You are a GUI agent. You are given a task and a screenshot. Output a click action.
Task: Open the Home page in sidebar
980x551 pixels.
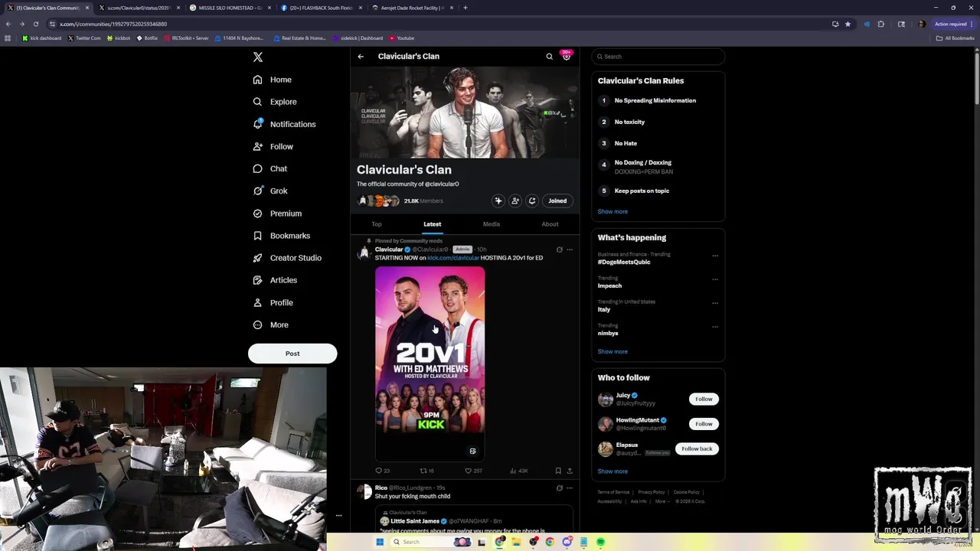click(x=273, y=80)
